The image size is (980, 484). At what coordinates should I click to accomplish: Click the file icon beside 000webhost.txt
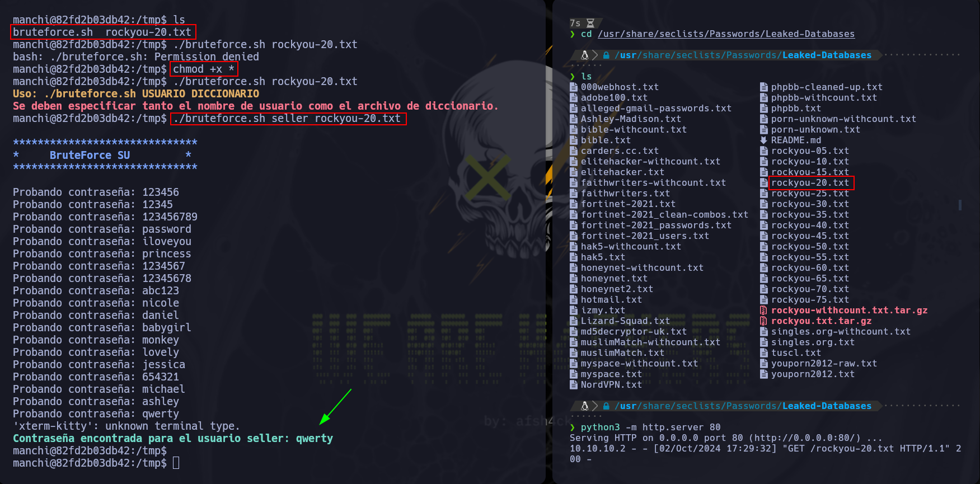tap(573, 87)
